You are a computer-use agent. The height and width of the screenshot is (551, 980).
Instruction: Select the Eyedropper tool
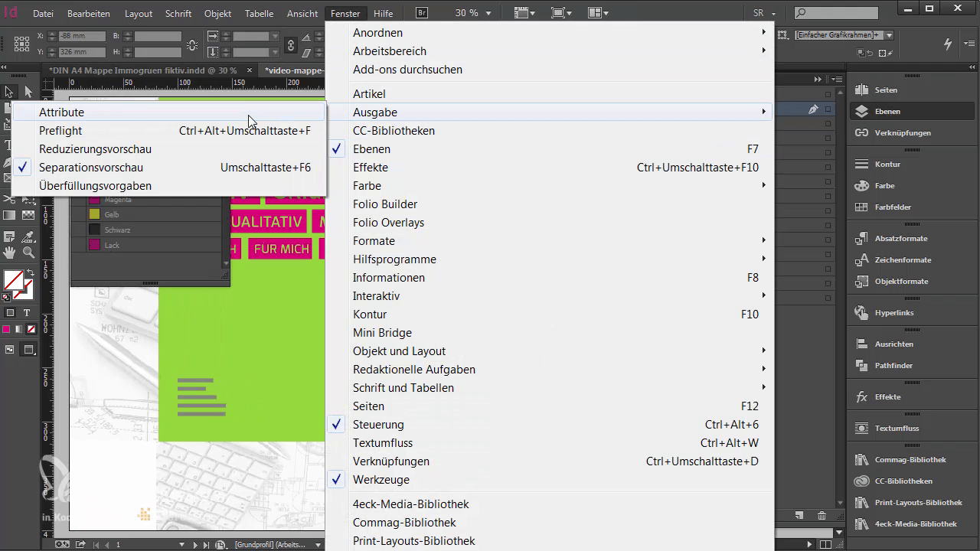tap(28, 236)
